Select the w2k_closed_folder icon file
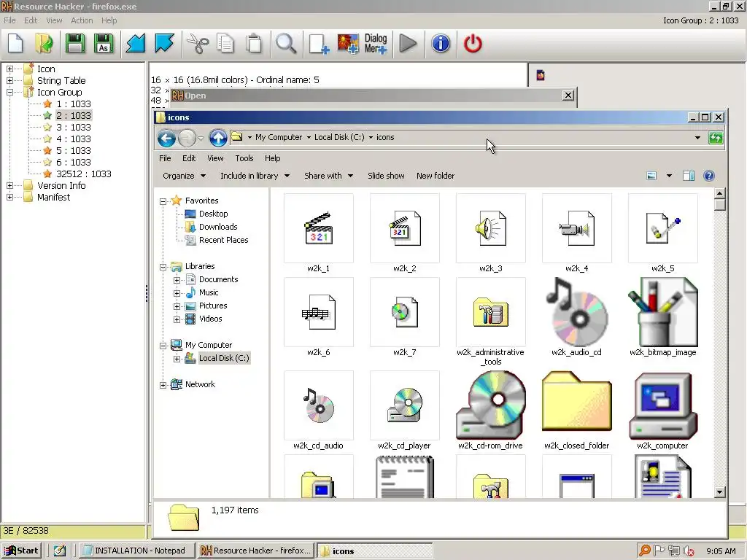This screenshot has width=747, height=560. (576, 411)
